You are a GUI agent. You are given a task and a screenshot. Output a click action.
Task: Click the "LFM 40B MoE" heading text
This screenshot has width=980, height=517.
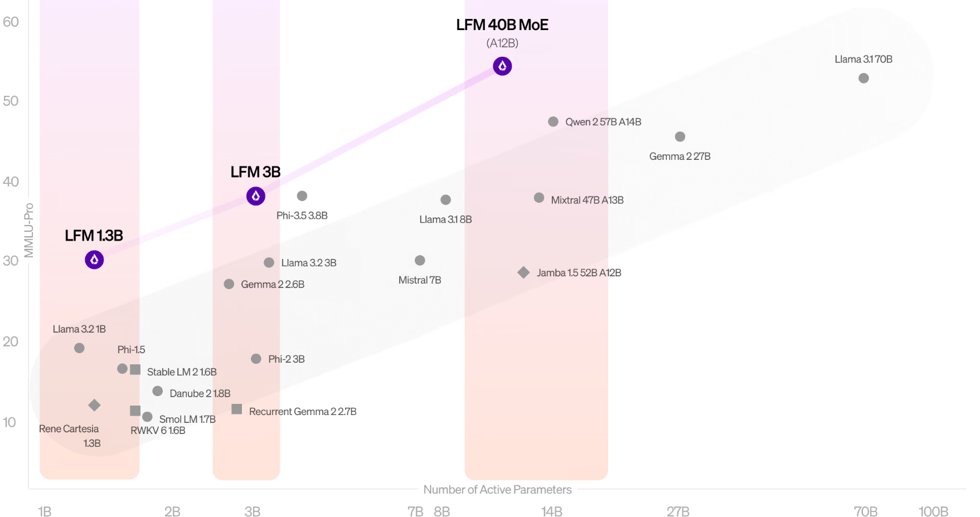coord(502,25)
